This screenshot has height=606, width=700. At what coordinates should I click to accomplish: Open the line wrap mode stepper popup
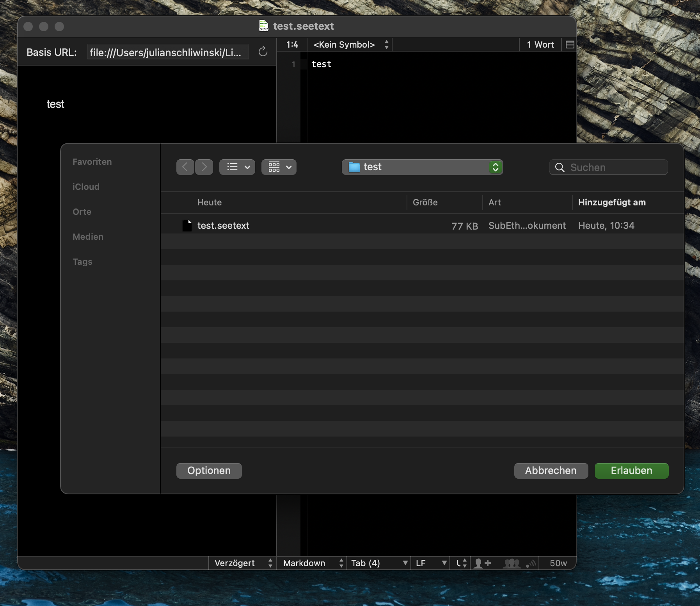pos(461,563)
